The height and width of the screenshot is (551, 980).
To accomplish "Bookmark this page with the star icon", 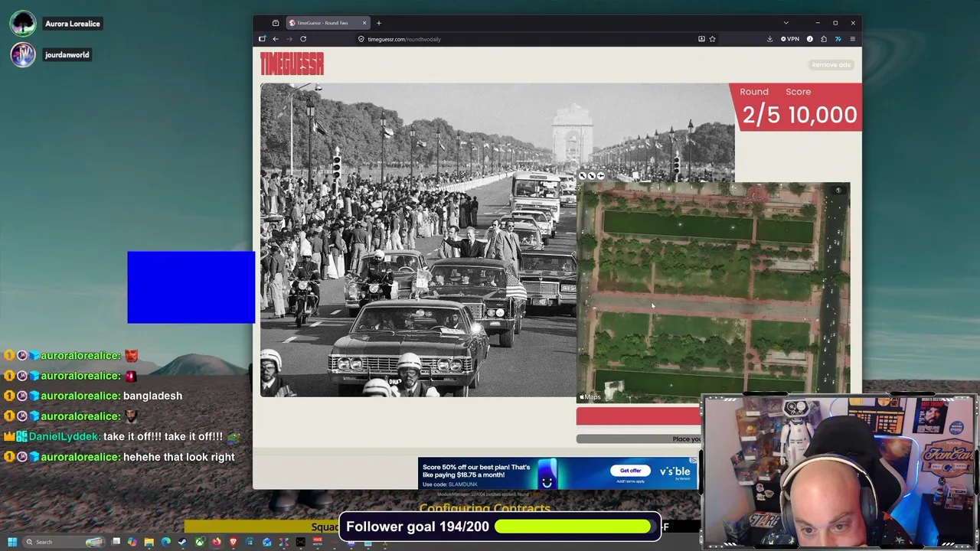I will click(712, 39).
